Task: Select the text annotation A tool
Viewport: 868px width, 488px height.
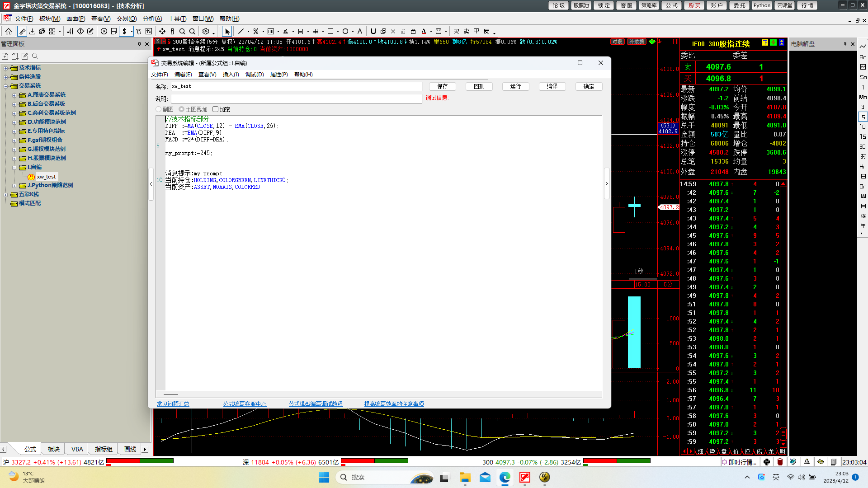Action: (x=360, y=31)
